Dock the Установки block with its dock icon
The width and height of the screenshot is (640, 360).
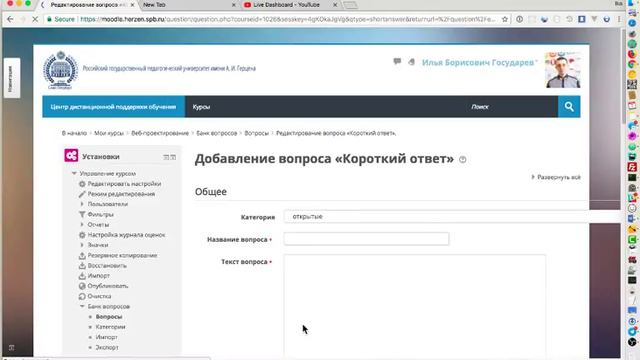coord(173,157)
